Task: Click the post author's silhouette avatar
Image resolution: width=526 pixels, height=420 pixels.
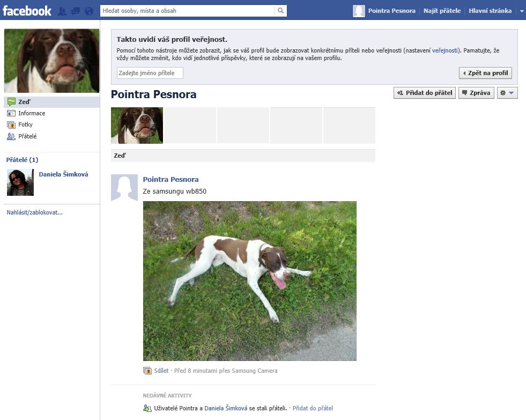Action: [x=124, y=188]
